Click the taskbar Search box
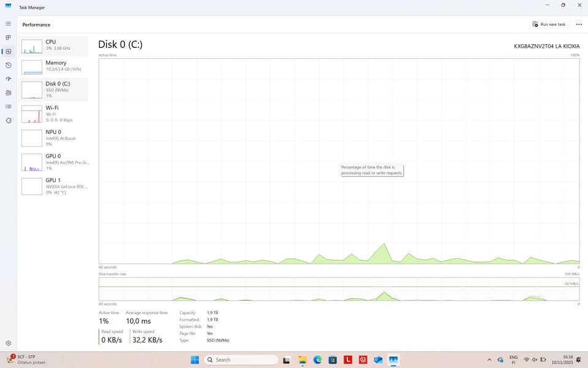The image size is (588, 368). [241, 360]
